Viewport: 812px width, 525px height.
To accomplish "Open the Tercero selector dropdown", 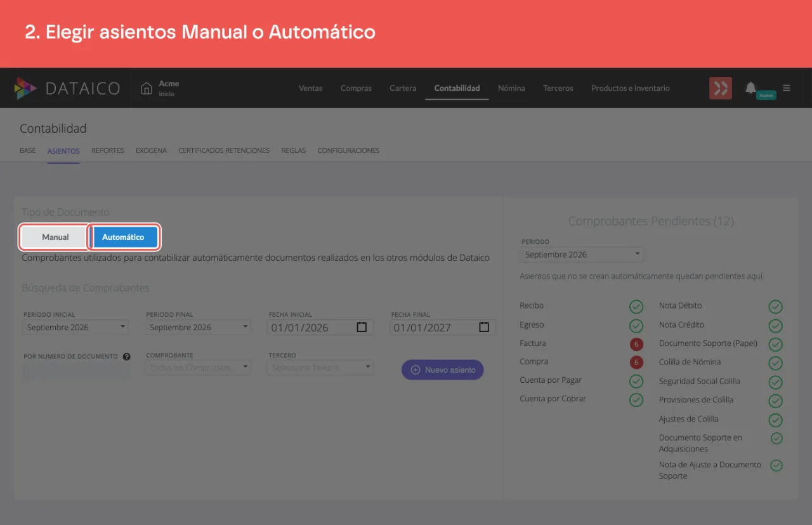I will point(320,368).
